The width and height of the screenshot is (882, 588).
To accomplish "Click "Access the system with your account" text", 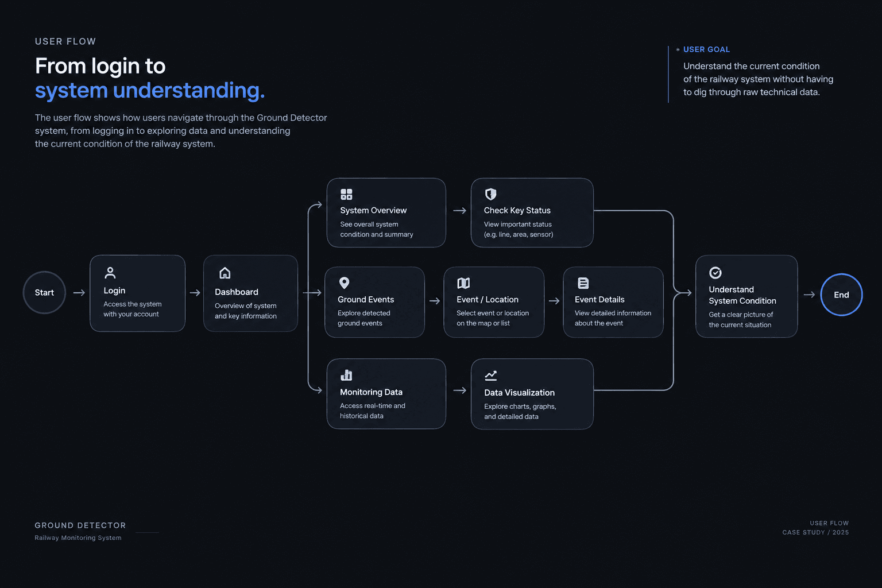I will click(x=133, y=309).
